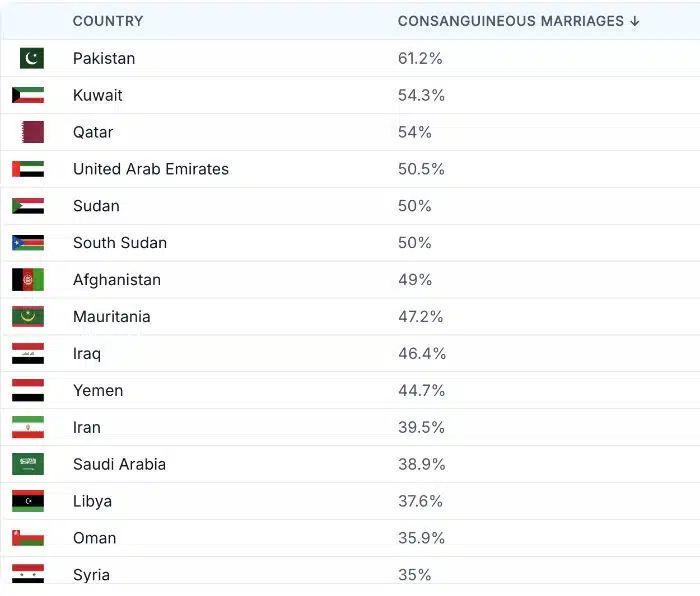This screenshot has width=700, height=596.
Task: Click the Pakistan flag icon
Action: [31, 58]
